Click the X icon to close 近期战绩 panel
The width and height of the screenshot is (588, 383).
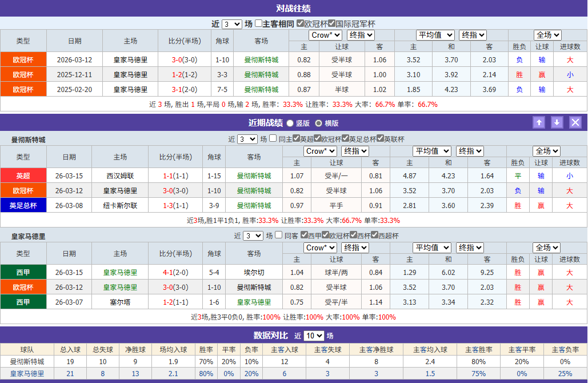click(x=575, y=122)
